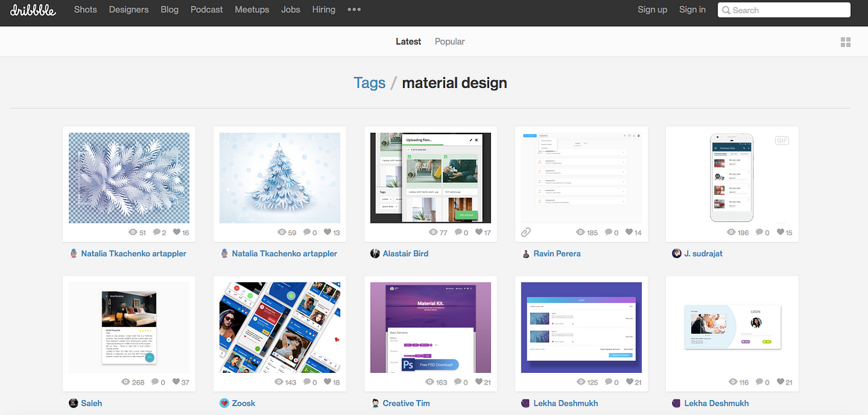This screenshot has height=415, width=868.
Task: Open Creative Tim's profile link
Action: tap(406, 403)
